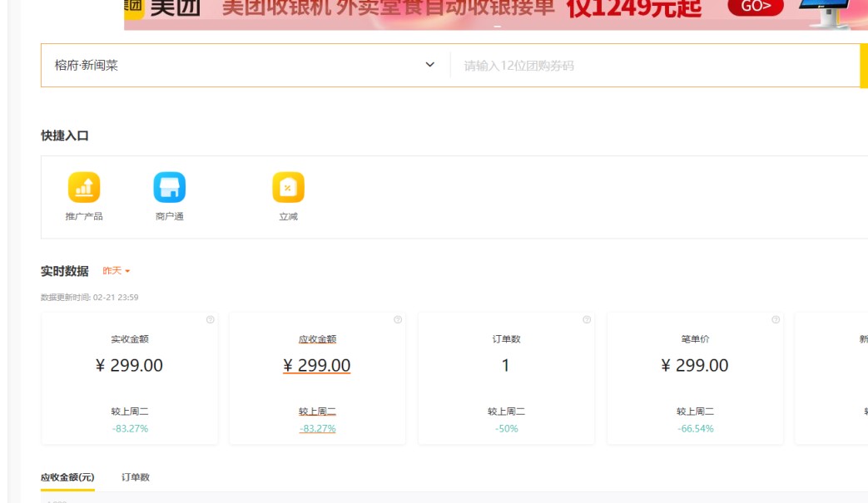Open the 推广产品 quick entry icon
Image resolution: width=868 pixels, height=503 pixels.
(x=84, y=188)
